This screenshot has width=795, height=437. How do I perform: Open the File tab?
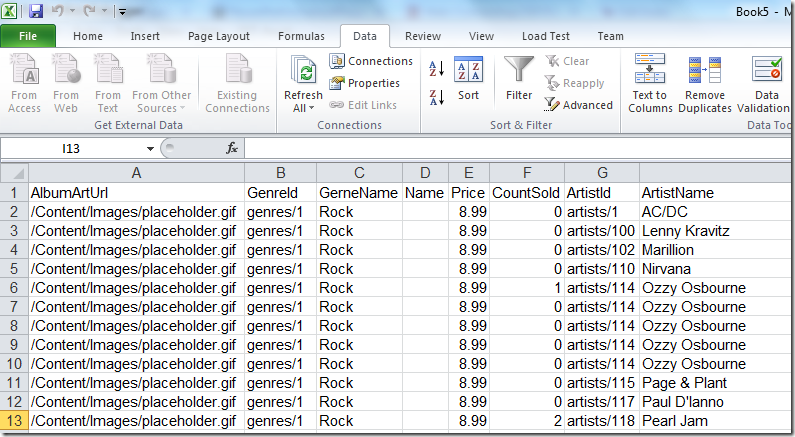tap(28, 36)
